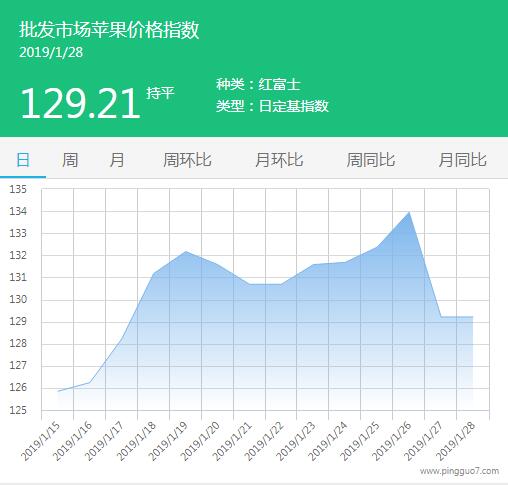Click the 批发市场苹果价格指数 title
The width and height of the screenshot is (508, 485).
pos(109,29)
